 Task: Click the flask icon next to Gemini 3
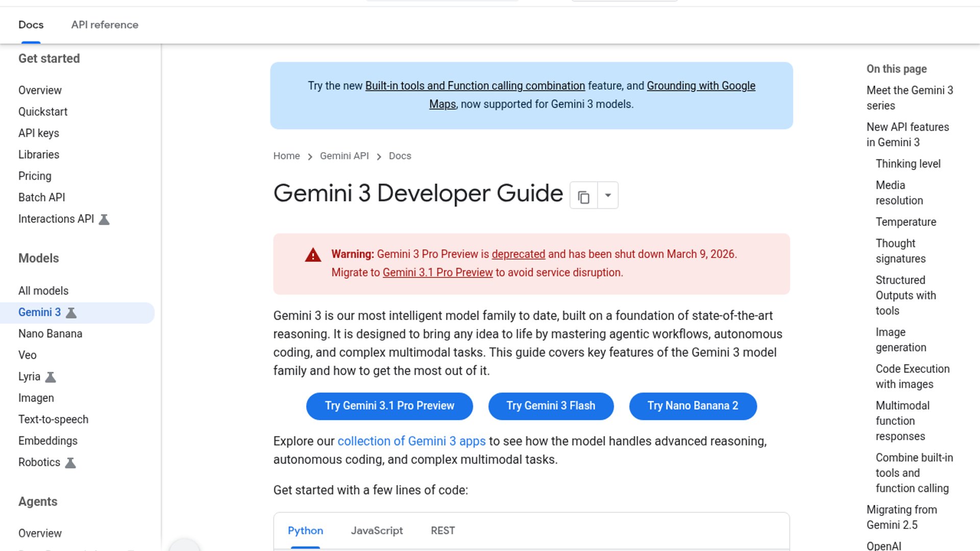(71, 313)
